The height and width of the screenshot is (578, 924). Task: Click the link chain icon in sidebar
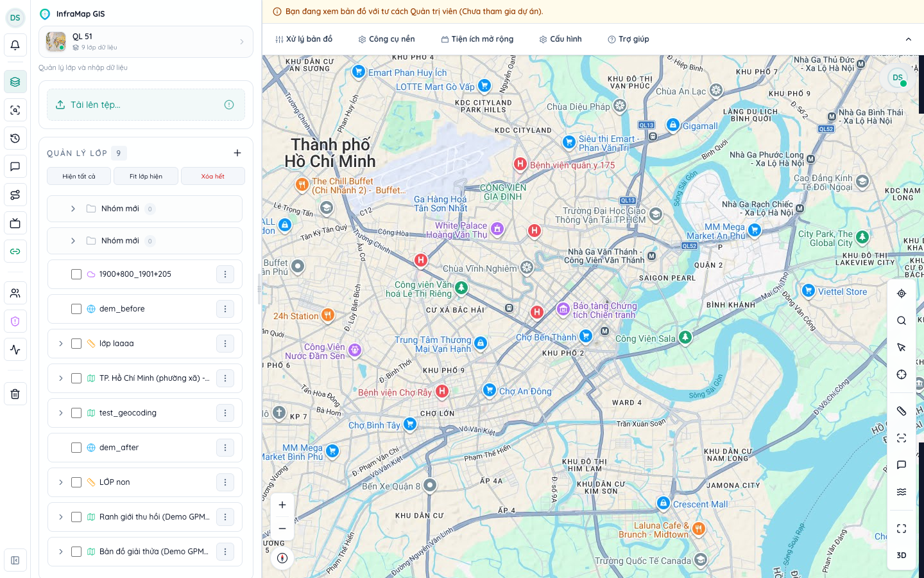coord(15,251)
